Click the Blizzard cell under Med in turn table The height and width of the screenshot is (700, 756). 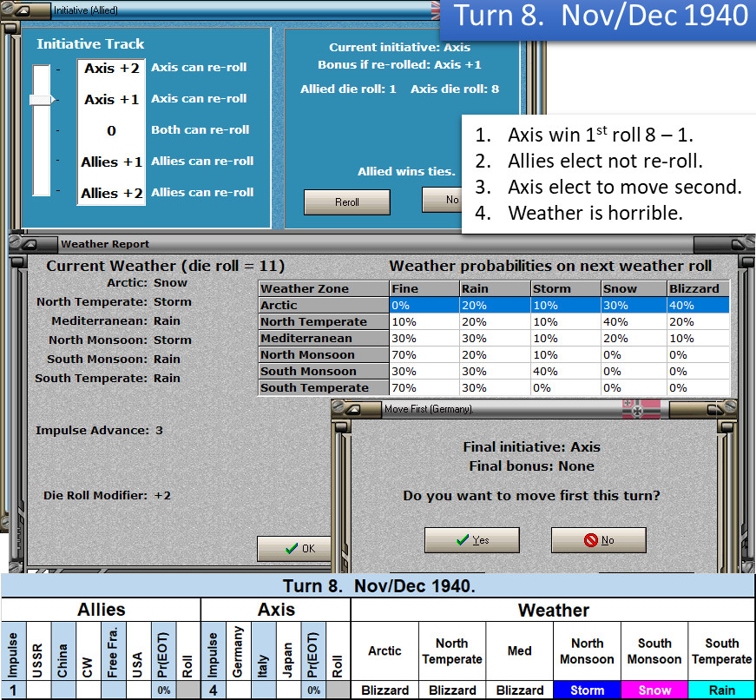pos(520,690)
